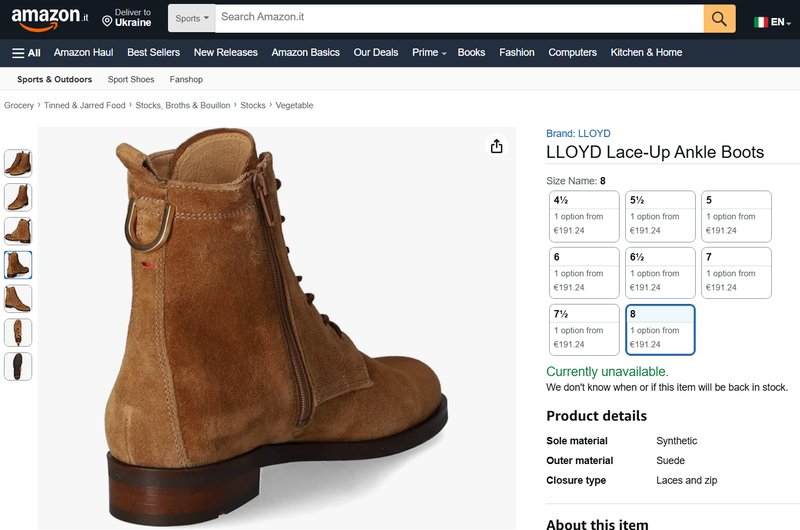
Task: Select size 7½ option
Action: [584, 330]
